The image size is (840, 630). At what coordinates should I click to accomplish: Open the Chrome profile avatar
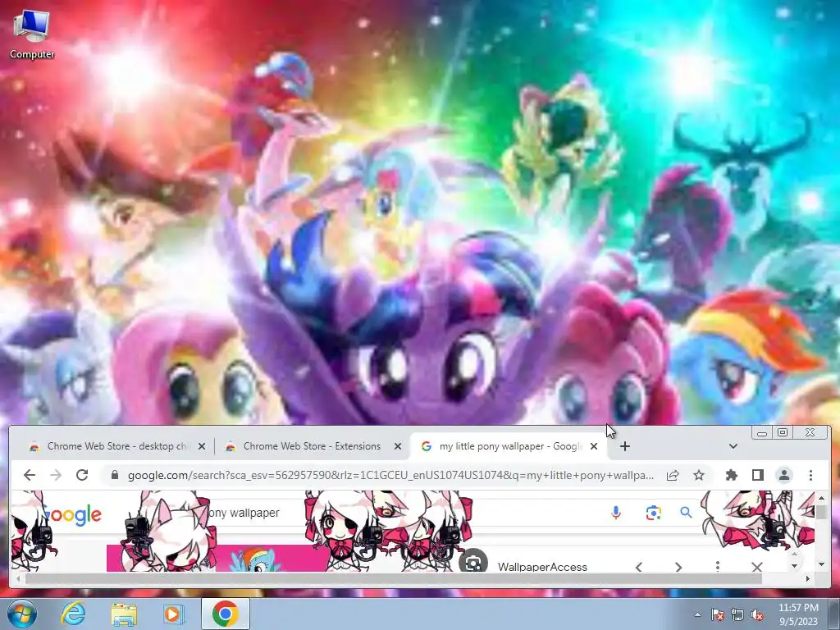click(x=783, y=475)
